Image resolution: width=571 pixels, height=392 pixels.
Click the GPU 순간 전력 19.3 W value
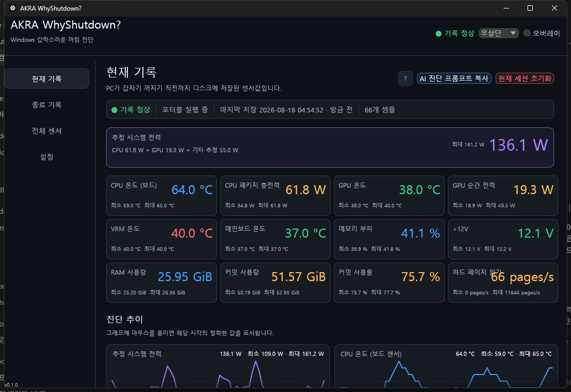pyautogui.click(x=533, y=189)
